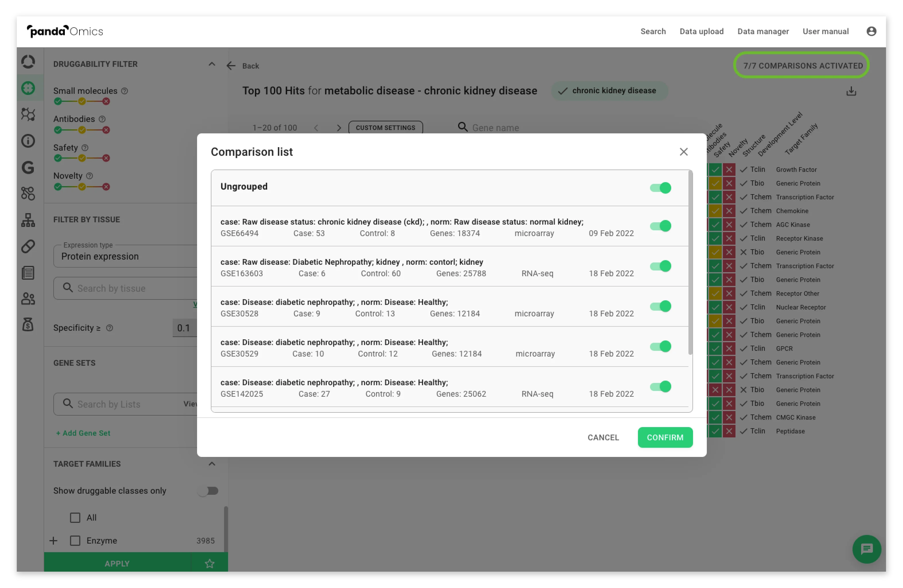Disable the GSE66494 comparison toggle
The image size is (903, 588).
click(x=660, y=226)
